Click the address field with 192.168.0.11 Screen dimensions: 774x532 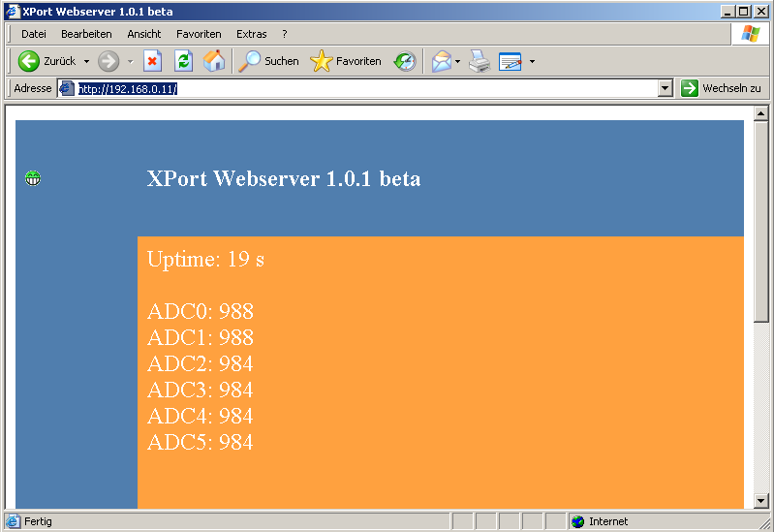pyautogui.click(x=365, y=89)
